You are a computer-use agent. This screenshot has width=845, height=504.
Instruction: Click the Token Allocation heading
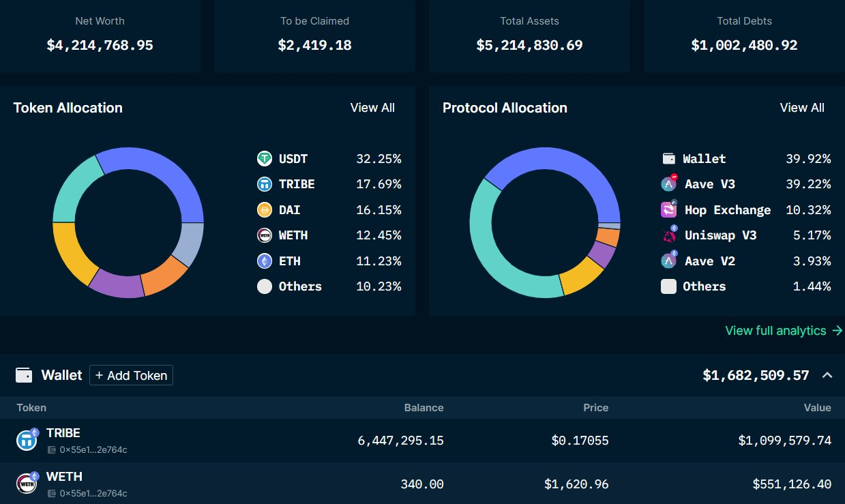68,108
